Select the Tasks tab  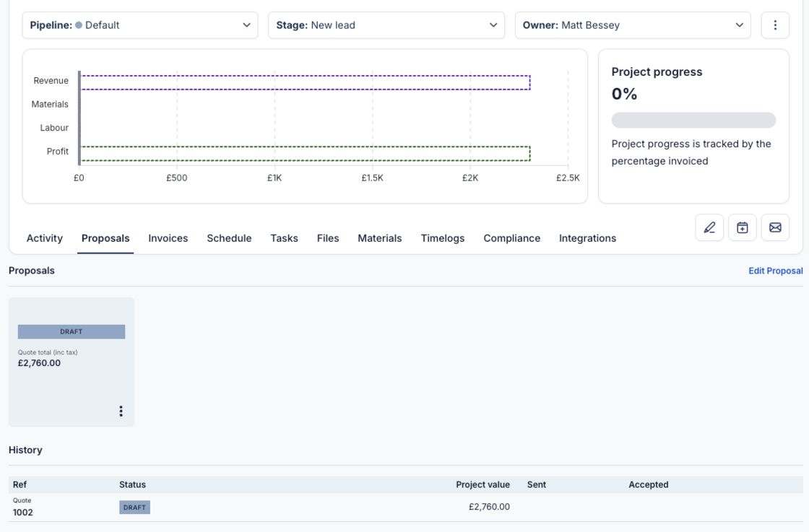(284, 238)
